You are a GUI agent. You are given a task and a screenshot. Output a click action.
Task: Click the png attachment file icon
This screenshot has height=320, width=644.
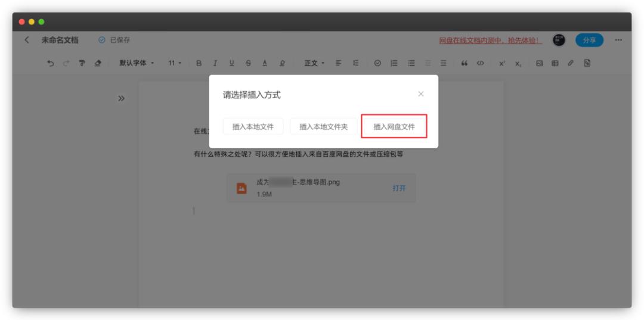point(242,188)
